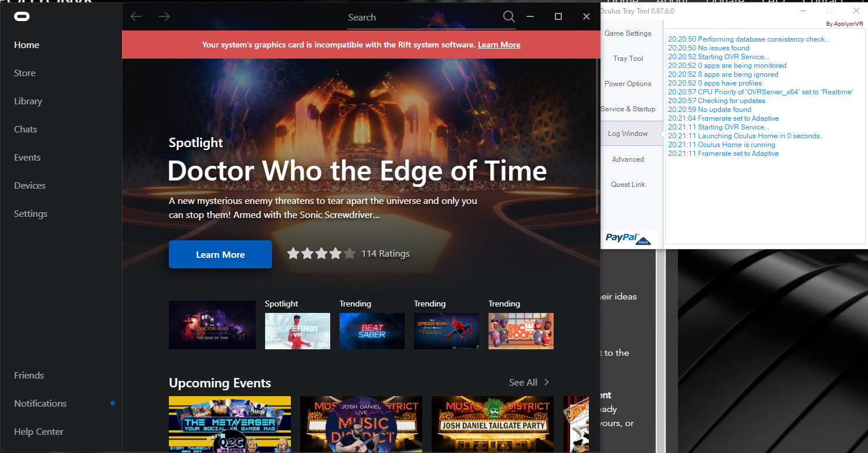Screen dimensions: 868x453
Task: Click the search magnifier icon
Action: tap(508, 16)
